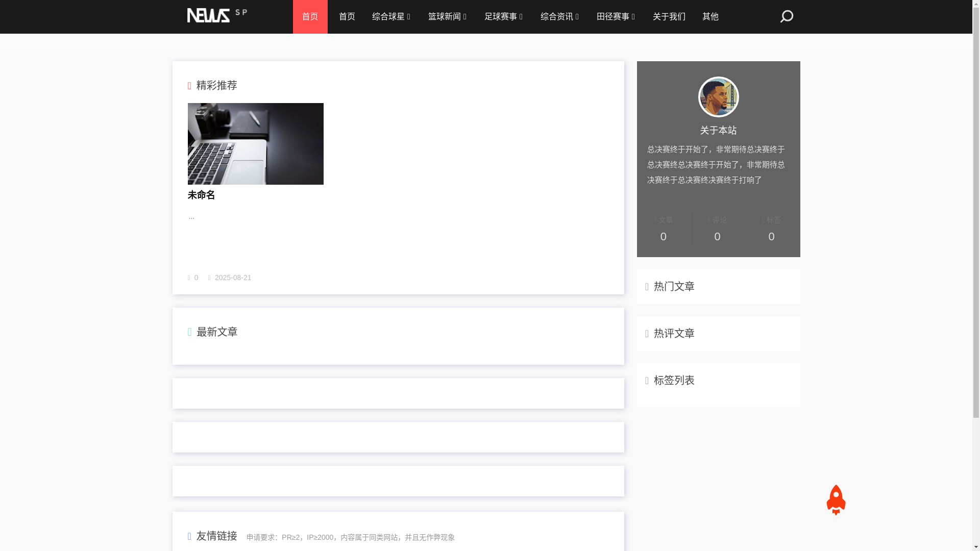Open the search magnifier icon
Screen dimensions: 980x551
pyautogui.click(x=787, y=16)
